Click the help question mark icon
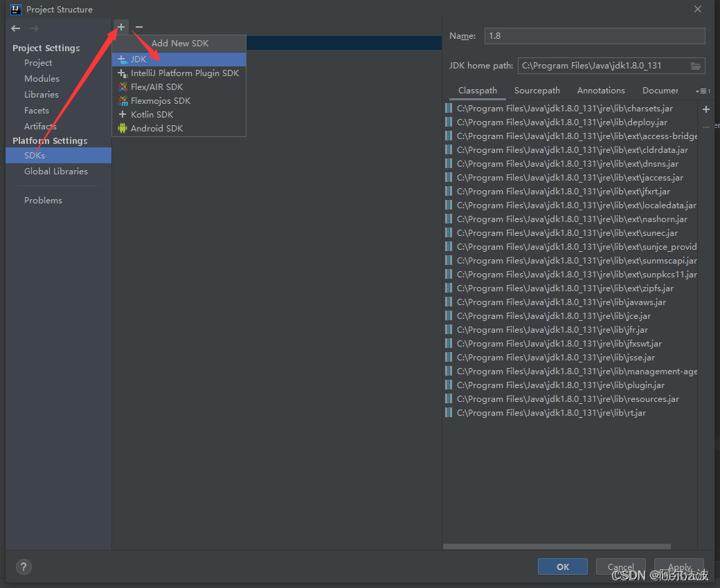Viewport: 720px width, 588px height. point(23,567)
